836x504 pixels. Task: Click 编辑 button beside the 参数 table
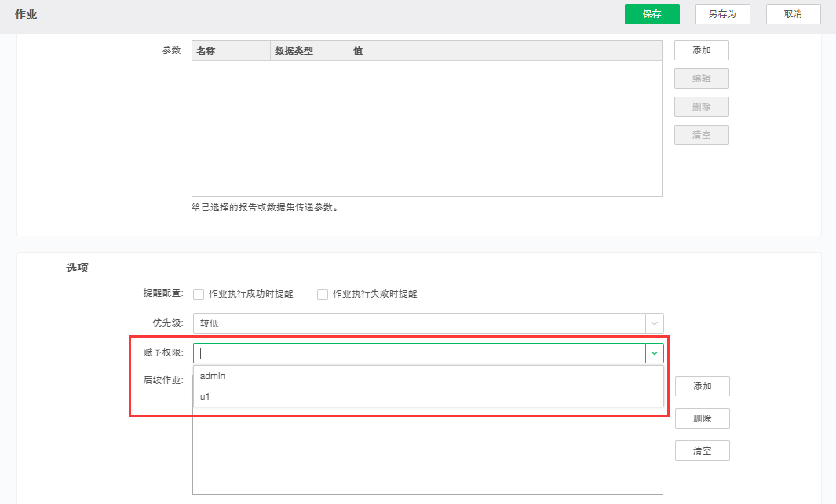(x=701, y=79)
